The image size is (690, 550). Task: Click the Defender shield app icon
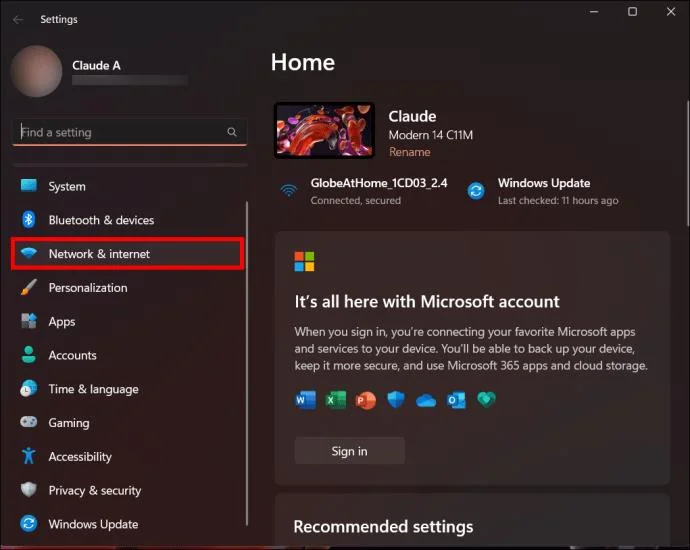396,400
